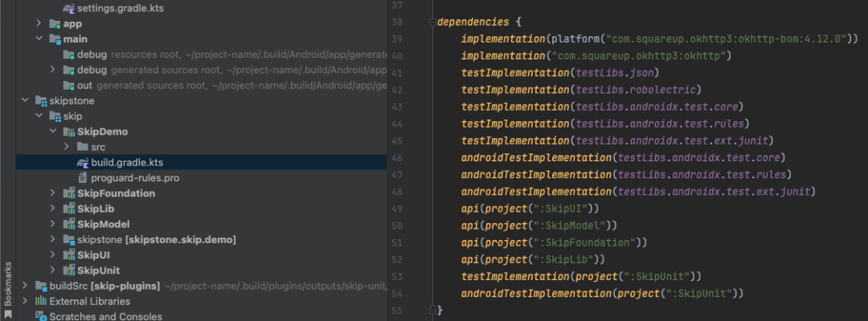Click the SkipUI module folder icon
Screen dimensions: 868x321
pos(68,254)
